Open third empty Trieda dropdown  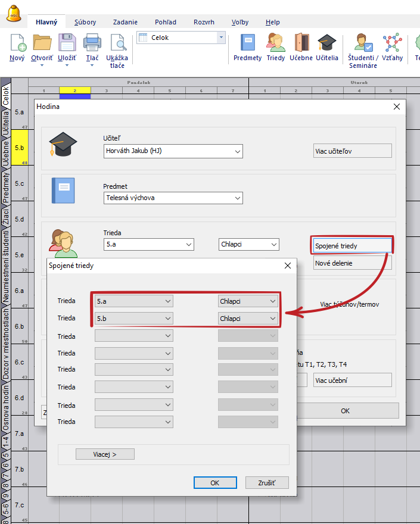pyautogui.click(x=134, y=335)
